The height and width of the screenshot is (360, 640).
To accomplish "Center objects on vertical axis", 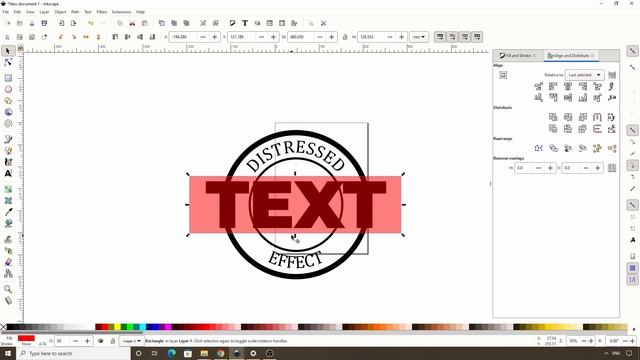I will (568, 86).
